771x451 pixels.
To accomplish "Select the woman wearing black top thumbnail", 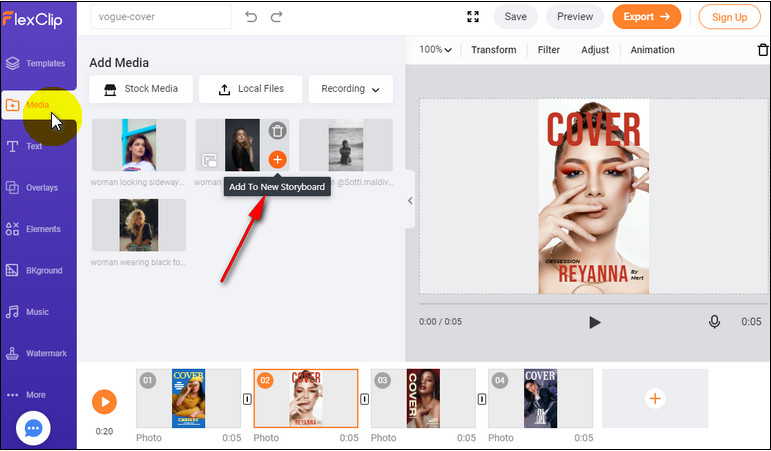I will pyautogui.click(x=139, y=225).
